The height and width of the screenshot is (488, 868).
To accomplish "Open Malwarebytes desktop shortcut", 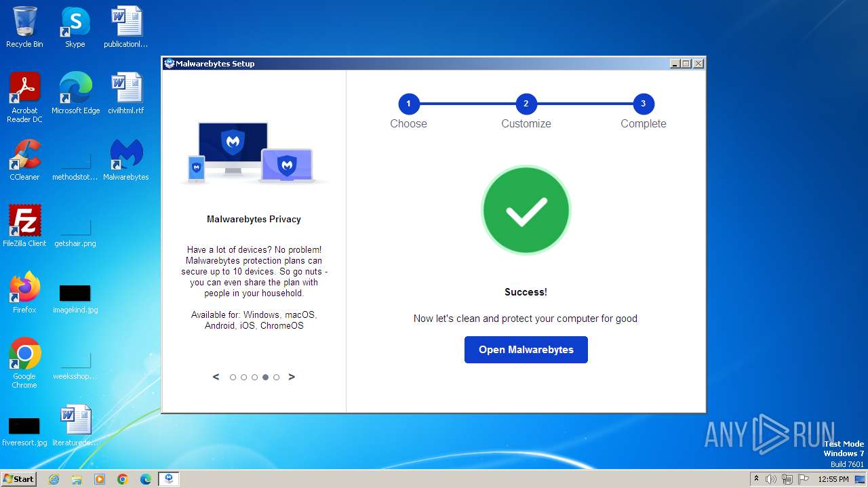I will [126, 160].
